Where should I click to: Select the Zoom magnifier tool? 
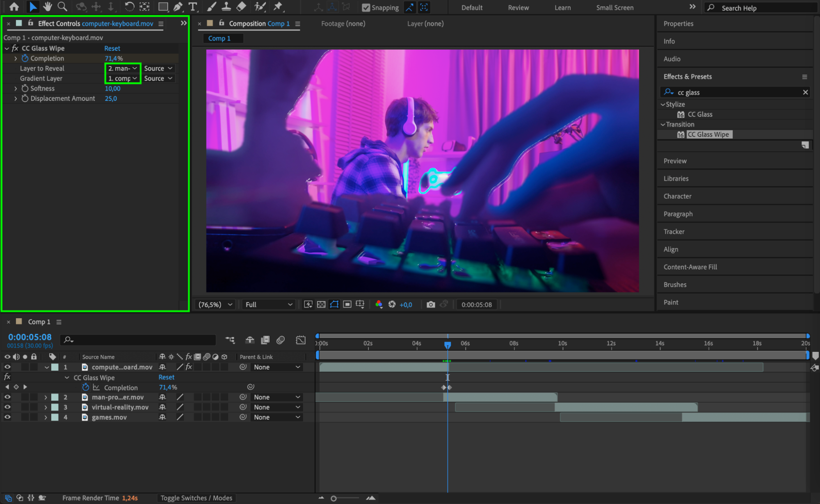click(62, 7)
